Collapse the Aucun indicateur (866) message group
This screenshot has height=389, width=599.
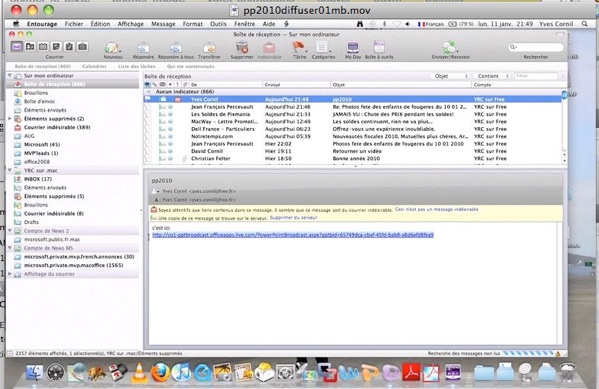pyautogui.click(x=149, y=92)
